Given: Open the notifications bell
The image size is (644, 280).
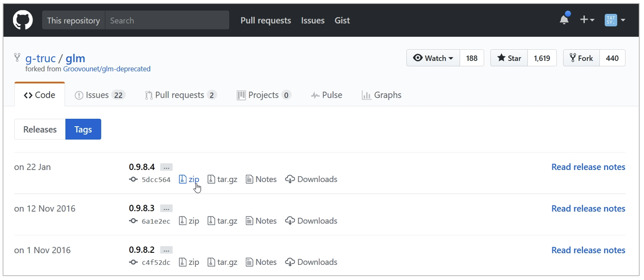Looking at the screenshot, I should tap(564, 20).
